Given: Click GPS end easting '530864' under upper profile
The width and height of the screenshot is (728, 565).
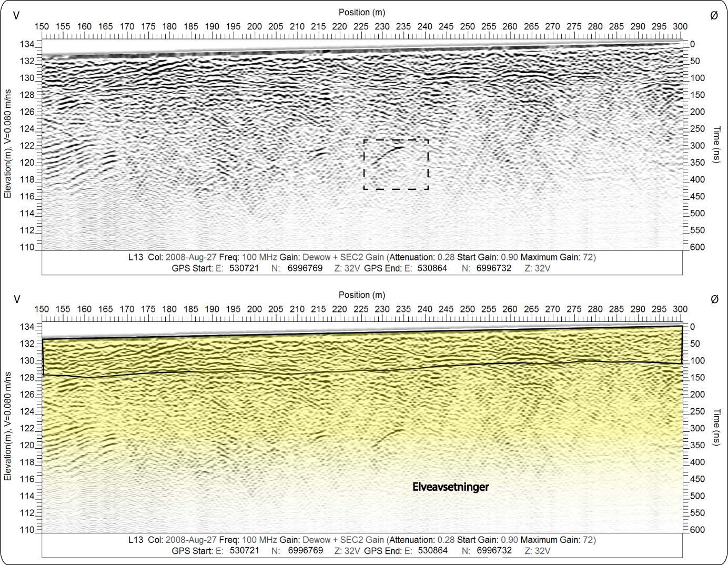Looking at the screenshot, I should coord(432,268).
